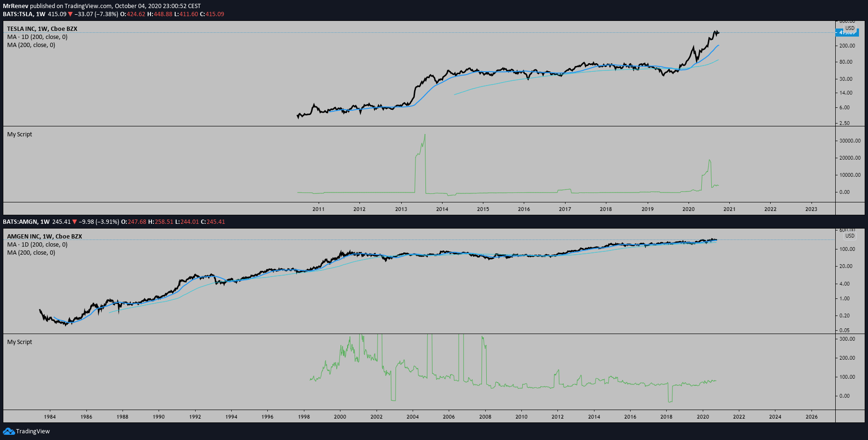Click the TESLA INC, 1W, Cboe BZX legend

42,29
